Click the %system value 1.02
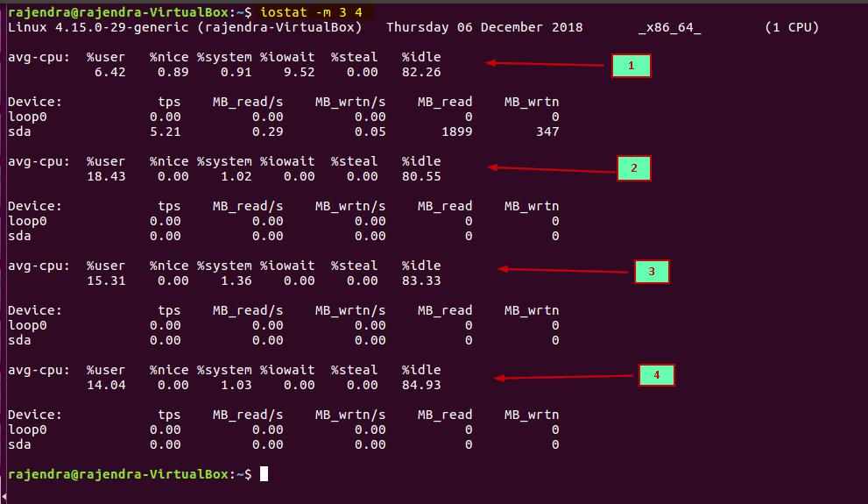 [x=236, y=177]
